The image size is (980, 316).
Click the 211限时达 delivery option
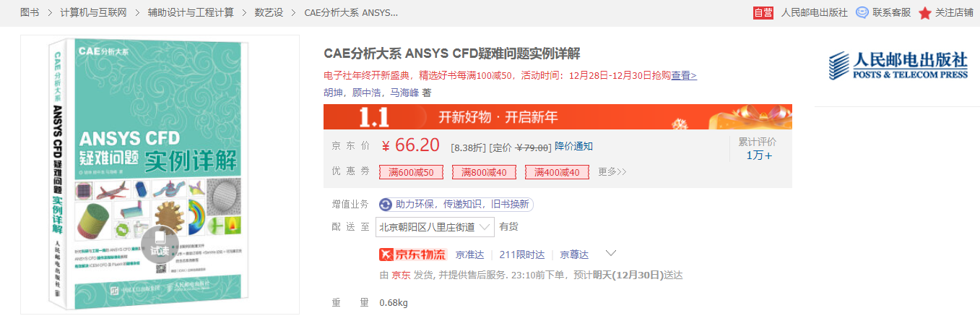point(521,255)
